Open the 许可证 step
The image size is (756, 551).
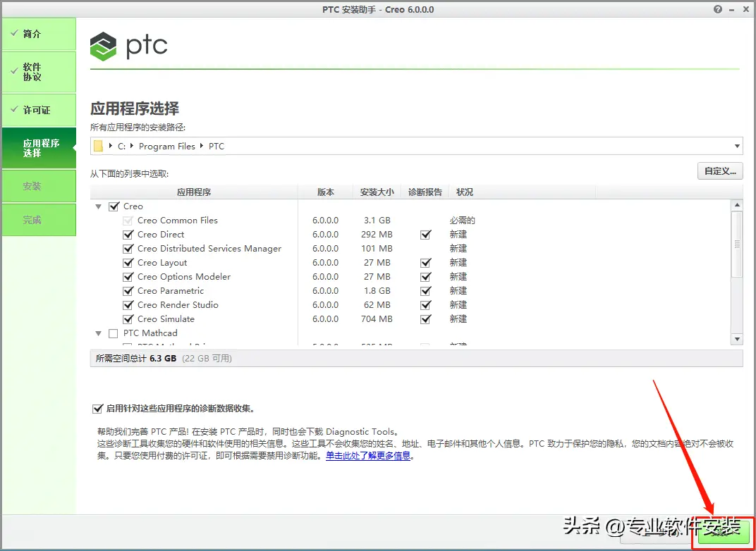click(x=39, y=111)
